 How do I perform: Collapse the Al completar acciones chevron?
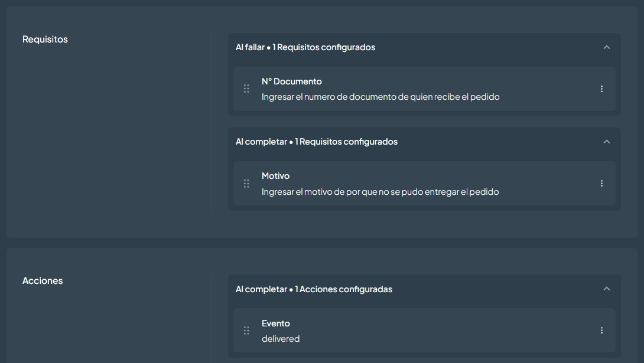pyautogui.click(x=607, y=289)
